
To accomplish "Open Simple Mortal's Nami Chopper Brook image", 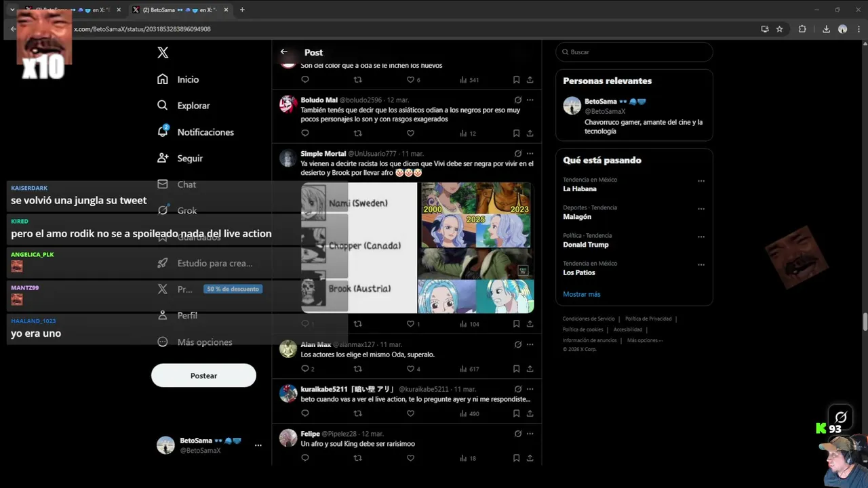I will coord(359,248).
